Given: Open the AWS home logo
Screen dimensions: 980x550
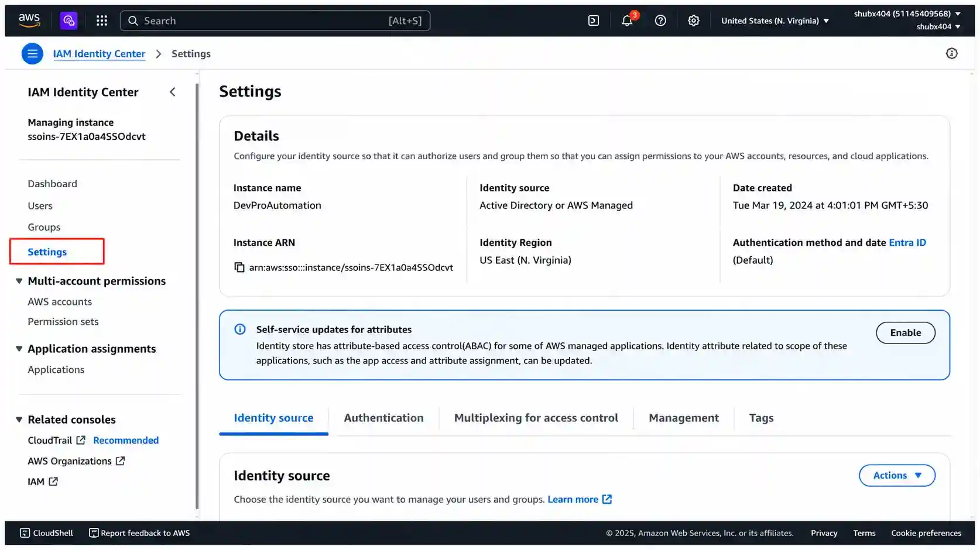Looking at the screenshot, I should [x=29, y=20].
